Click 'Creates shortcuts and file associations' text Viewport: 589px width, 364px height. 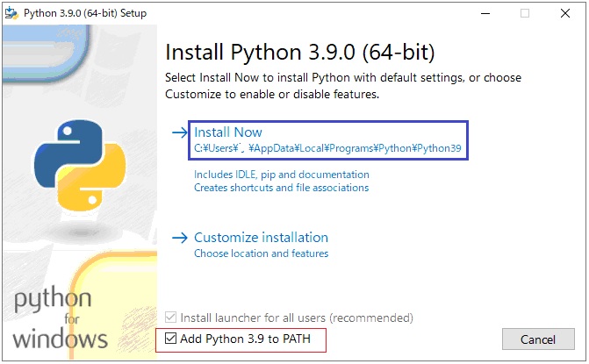pyautogui.click(x=282, y=188)
